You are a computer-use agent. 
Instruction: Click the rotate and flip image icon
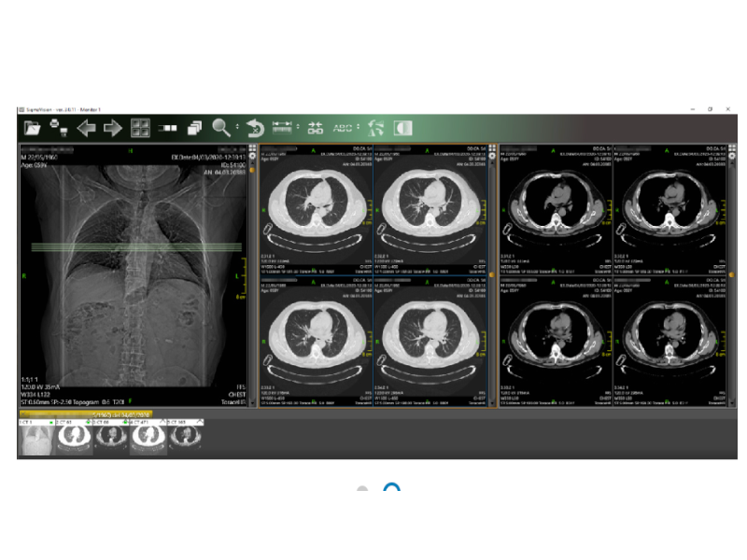click(376, 128)
